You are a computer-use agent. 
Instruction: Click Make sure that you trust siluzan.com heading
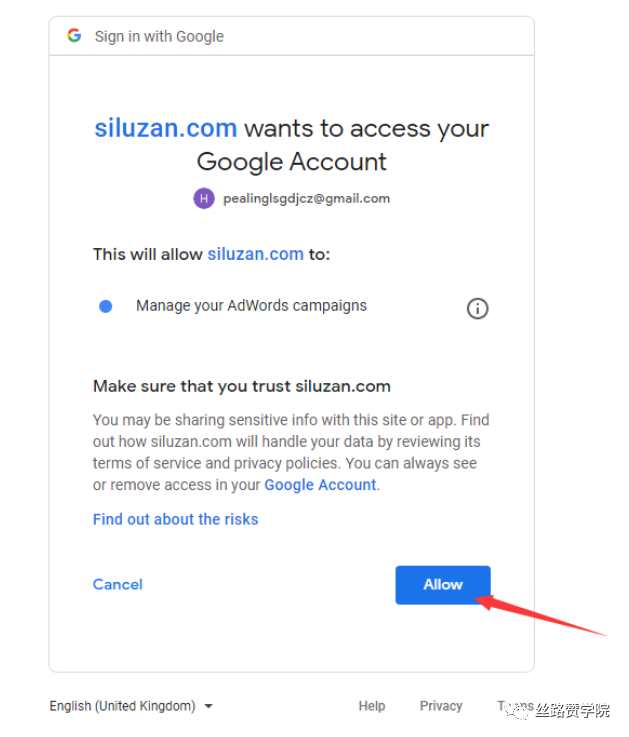pos(242,386)
